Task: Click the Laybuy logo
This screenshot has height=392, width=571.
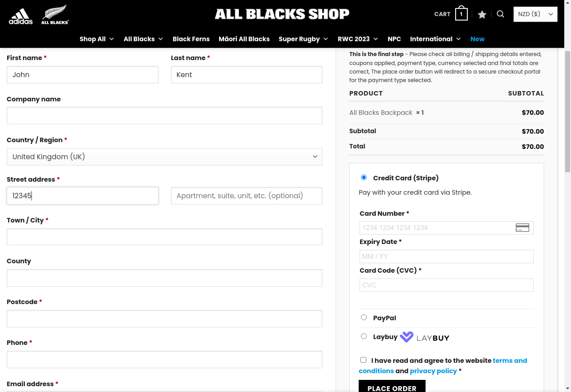Action: tap(425, 337)
